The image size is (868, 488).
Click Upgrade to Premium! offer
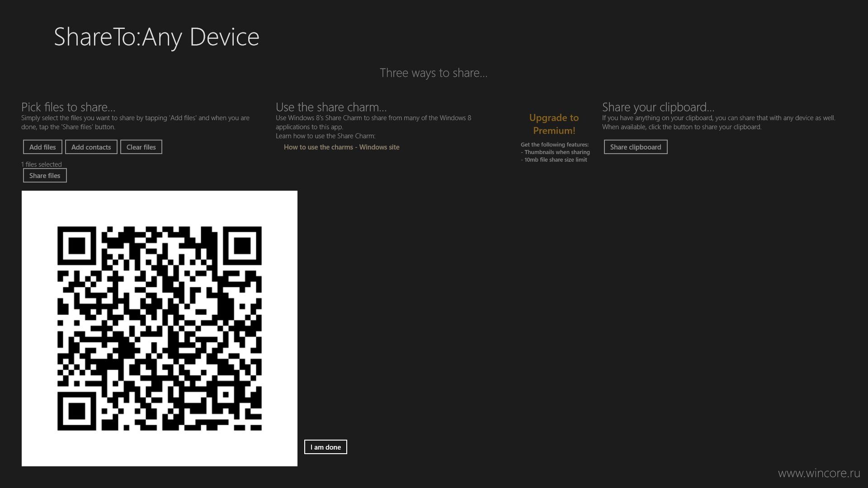pos(554,124)
